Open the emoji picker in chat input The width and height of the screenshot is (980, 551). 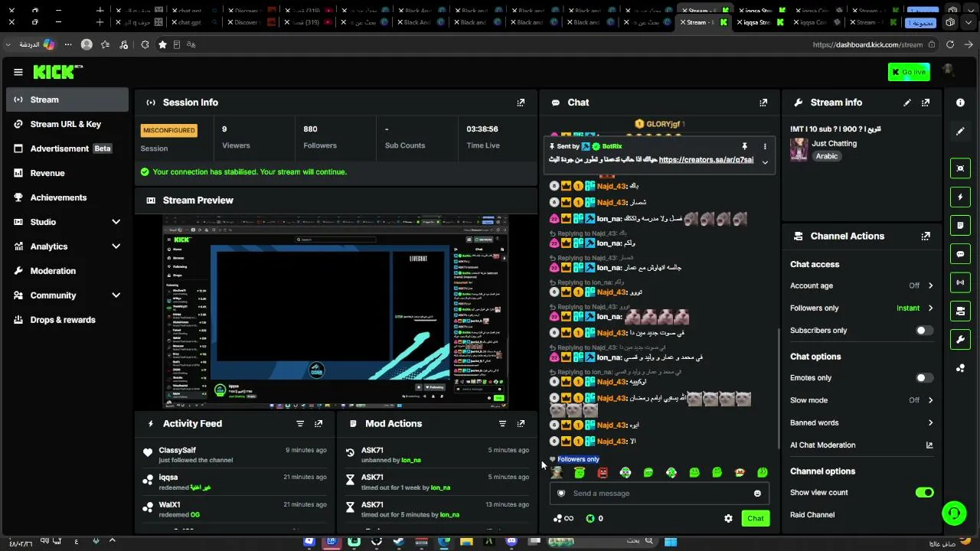point(757,494)
